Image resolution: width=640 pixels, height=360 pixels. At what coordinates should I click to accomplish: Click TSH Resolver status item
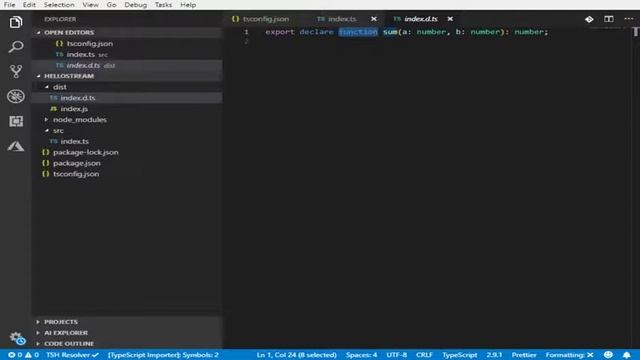(x=72, y=355)
